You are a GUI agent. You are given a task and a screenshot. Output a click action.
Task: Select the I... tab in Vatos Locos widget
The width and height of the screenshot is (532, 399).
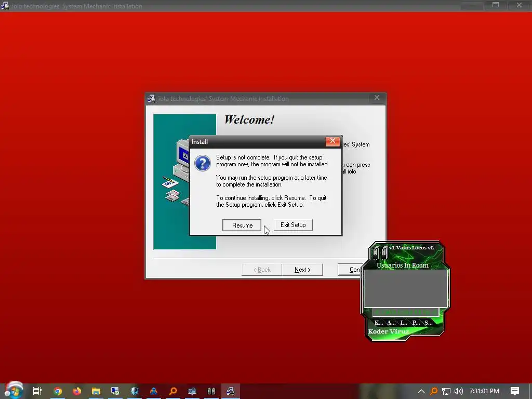point(403,323)
